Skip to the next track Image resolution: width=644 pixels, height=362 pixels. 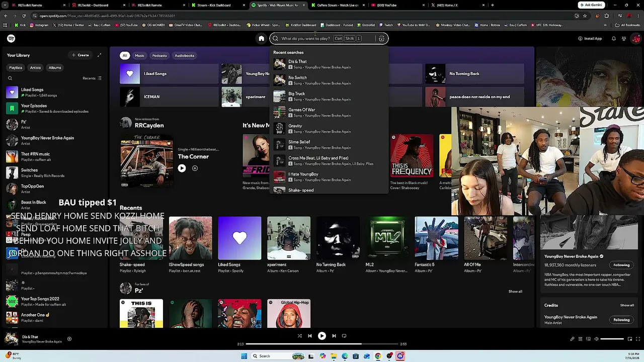[x=334, y=336]
